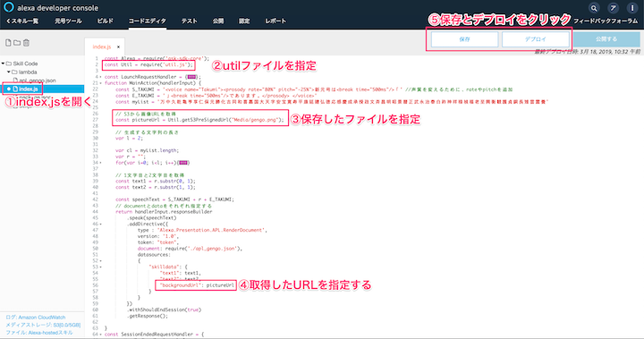Screen dimensions: 644x339
Task: Click 'util.js' string on line 2
Action: click(176, 65)
